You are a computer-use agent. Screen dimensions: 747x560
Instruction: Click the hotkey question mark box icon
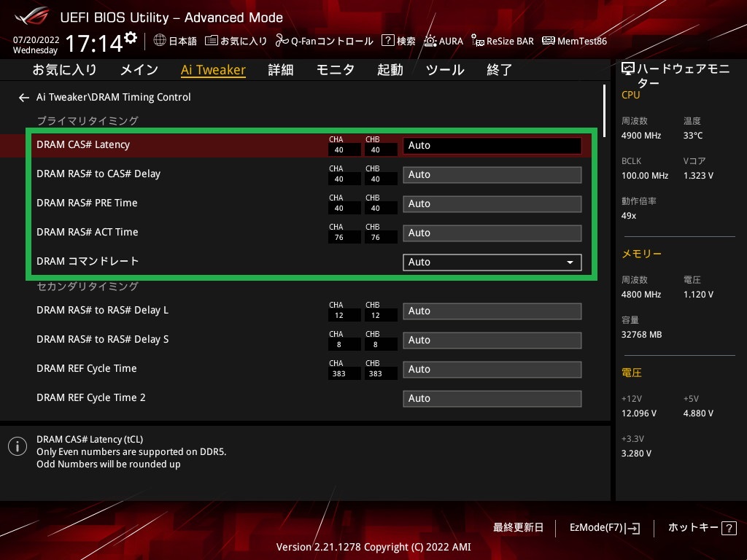729,528
